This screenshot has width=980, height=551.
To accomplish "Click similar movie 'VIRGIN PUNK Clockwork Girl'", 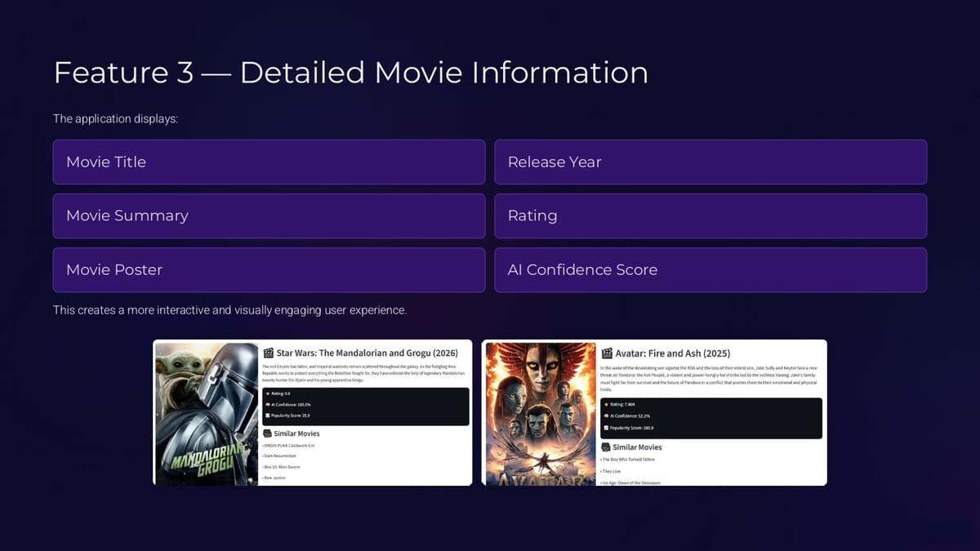I will pos(288,446).
